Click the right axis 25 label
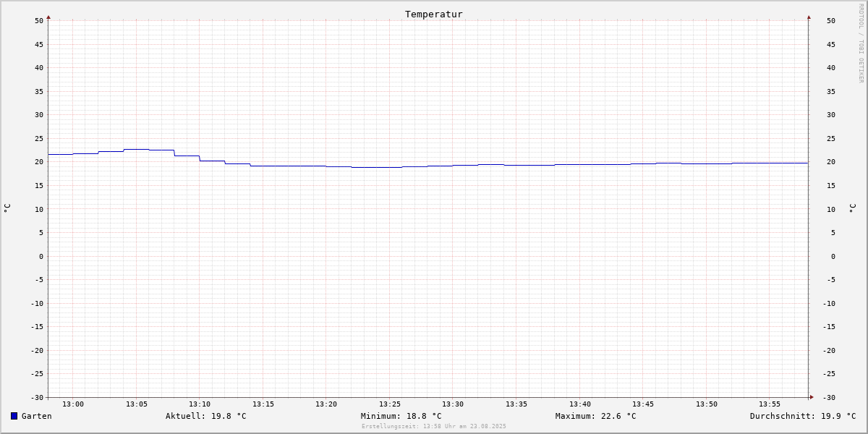The height and width of the screenshot is (434, 868). (831, 138)
